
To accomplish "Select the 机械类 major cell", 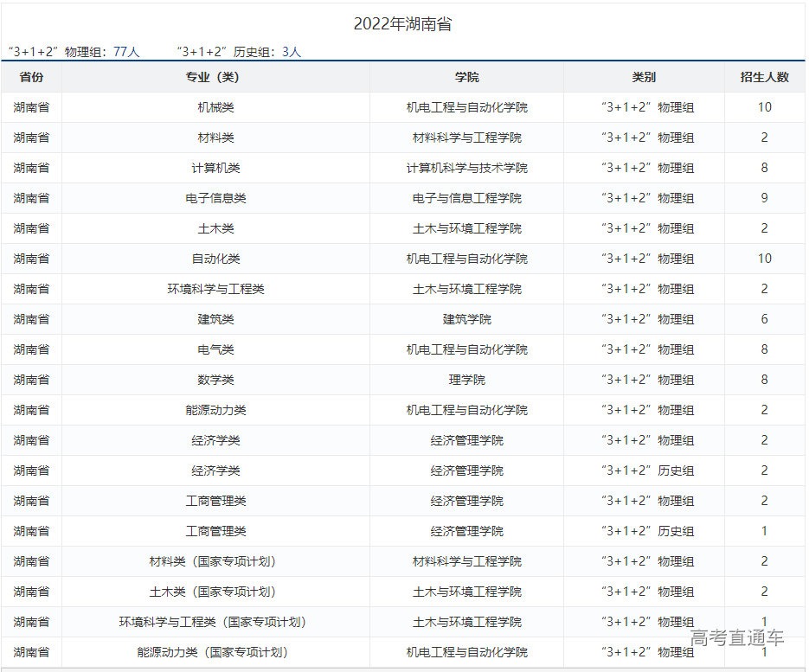I will coord(215,107).
